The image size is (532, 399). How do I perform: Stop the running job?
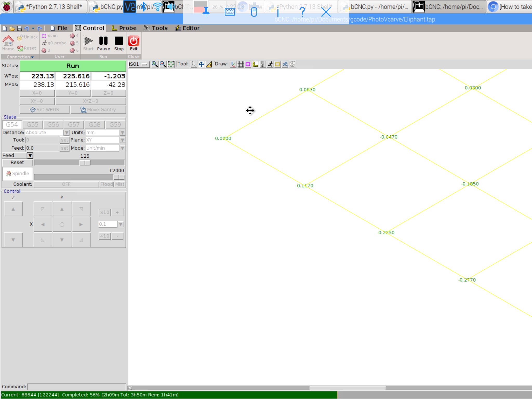tap(119, 43)
